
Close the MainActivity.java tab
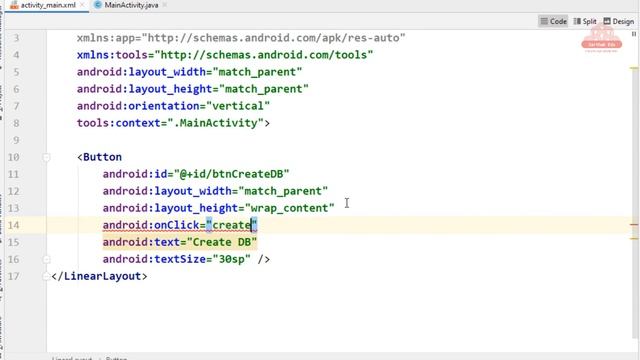click(x=164, y=5)
